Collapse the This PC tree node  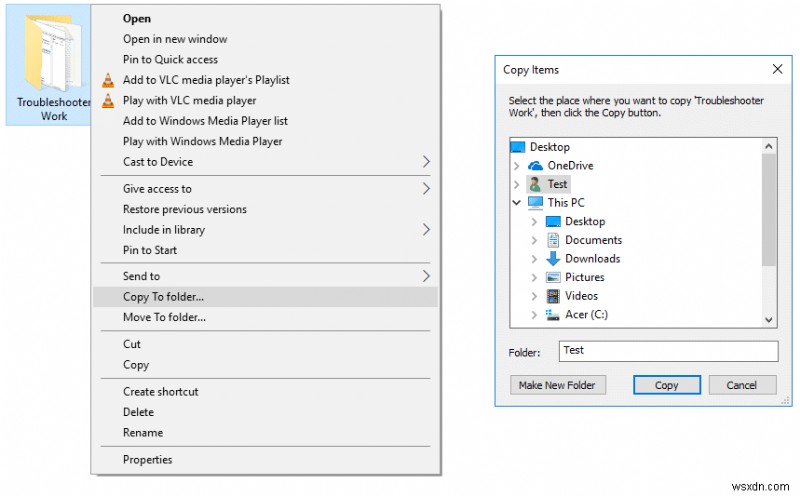516,203
